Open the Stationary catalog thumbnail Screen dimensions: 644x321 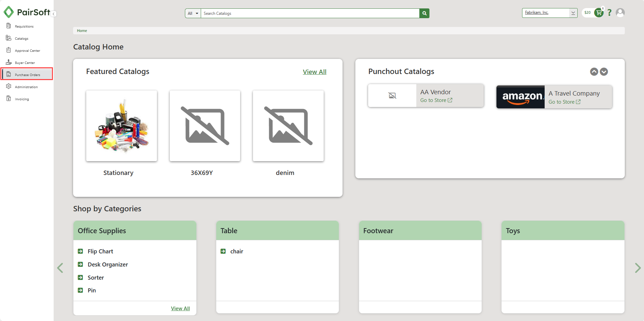122,126
